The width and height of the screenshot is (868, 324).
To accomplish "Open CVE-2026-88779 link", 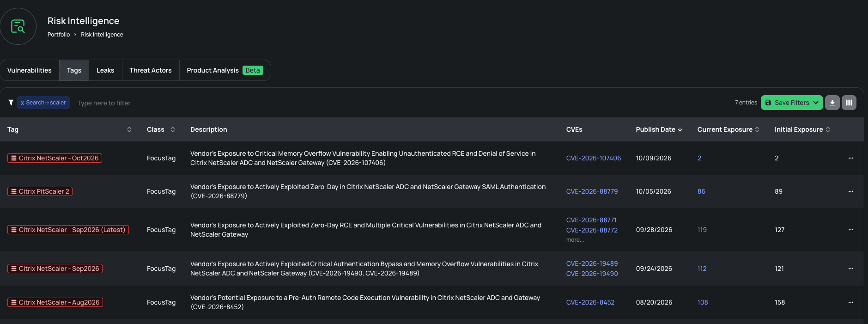I will pyautogui.click(x=592, y=191).
